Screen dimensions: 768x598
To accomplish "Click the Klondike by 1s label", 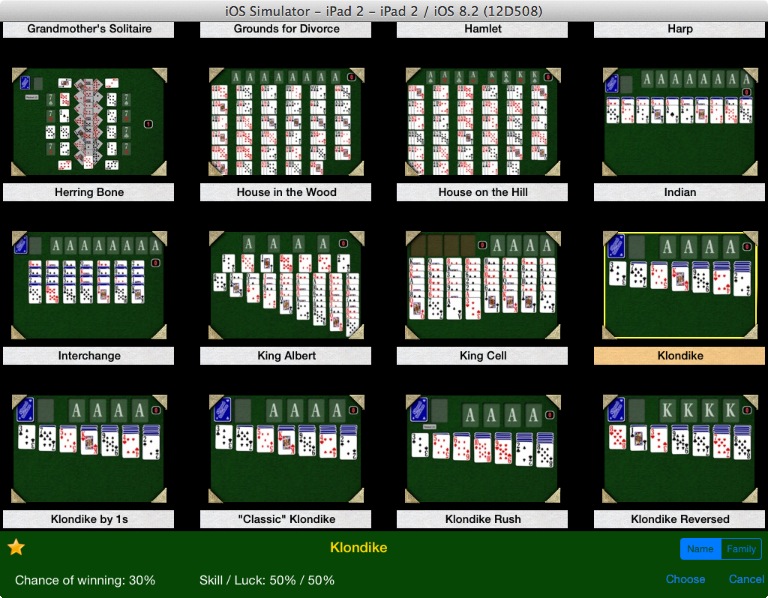I will tap(89, 519).
